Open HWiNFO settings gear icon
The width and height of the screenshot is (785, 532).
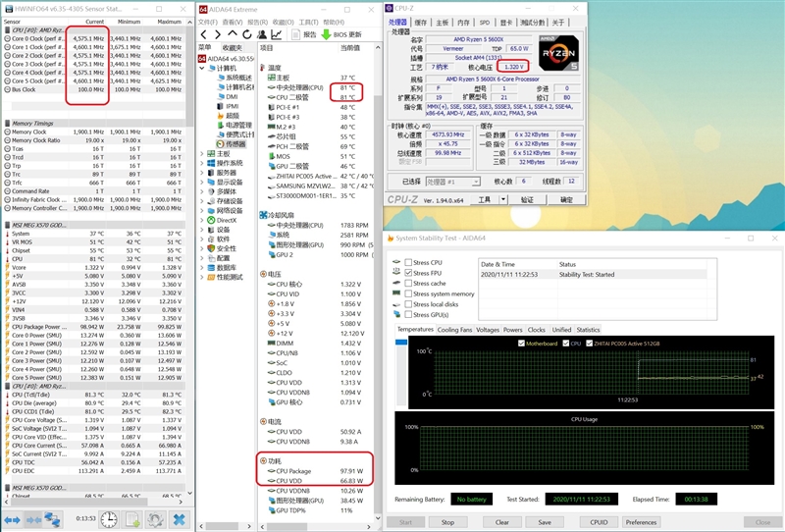tap(155, 519)
